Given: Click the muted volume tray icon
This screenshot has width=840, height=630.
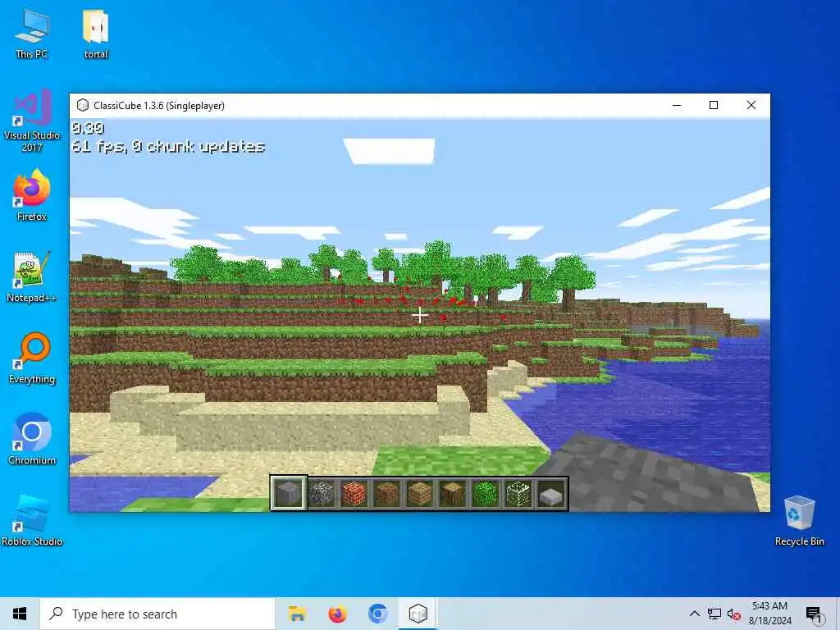Looking at the screenshot, I should pyautogui.click(x=734, y=614).
